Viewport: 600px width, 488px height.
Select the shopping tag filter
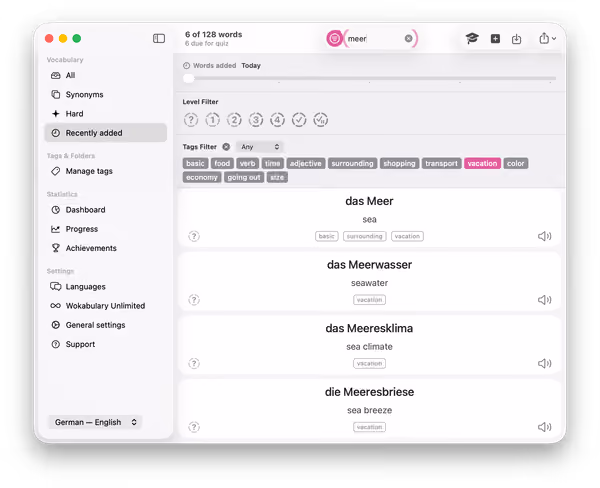point(399,163)
